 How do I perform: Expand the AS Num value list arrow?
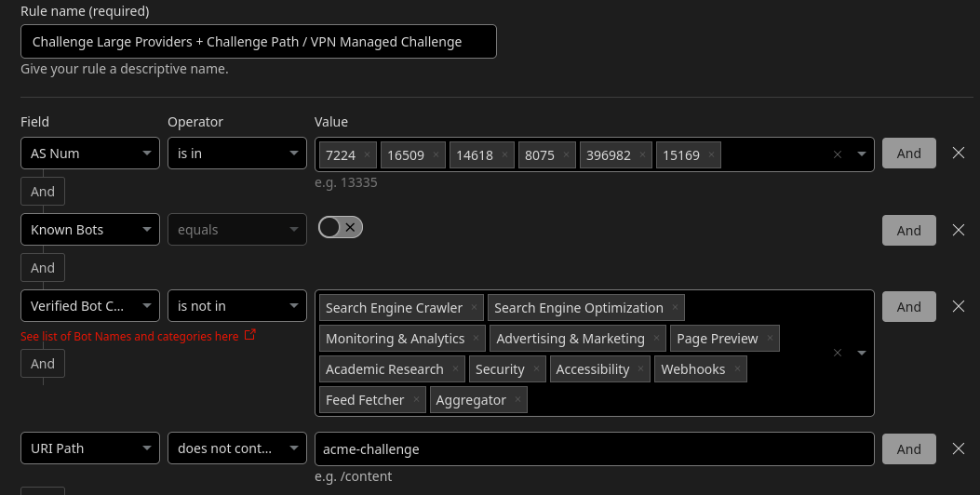point(861,154)
